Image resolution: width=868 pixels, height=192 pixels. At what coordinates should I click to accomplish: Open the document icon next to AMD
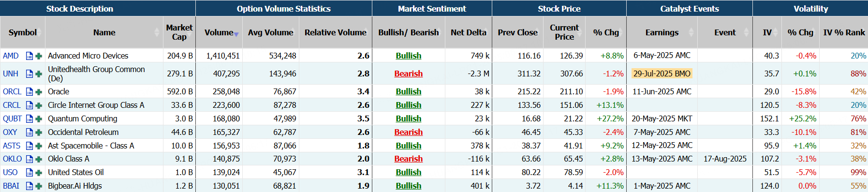tap(29, 56)
